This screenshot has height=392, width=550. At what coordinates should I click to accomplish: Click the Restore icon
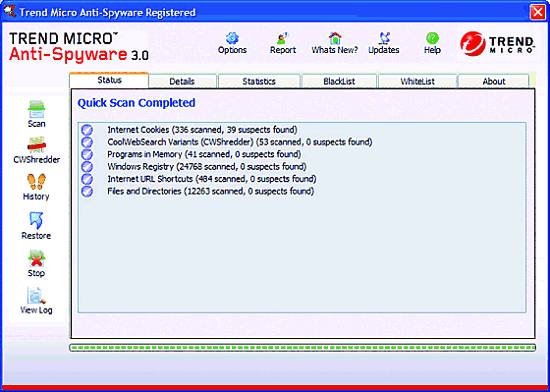pos(36,221)
